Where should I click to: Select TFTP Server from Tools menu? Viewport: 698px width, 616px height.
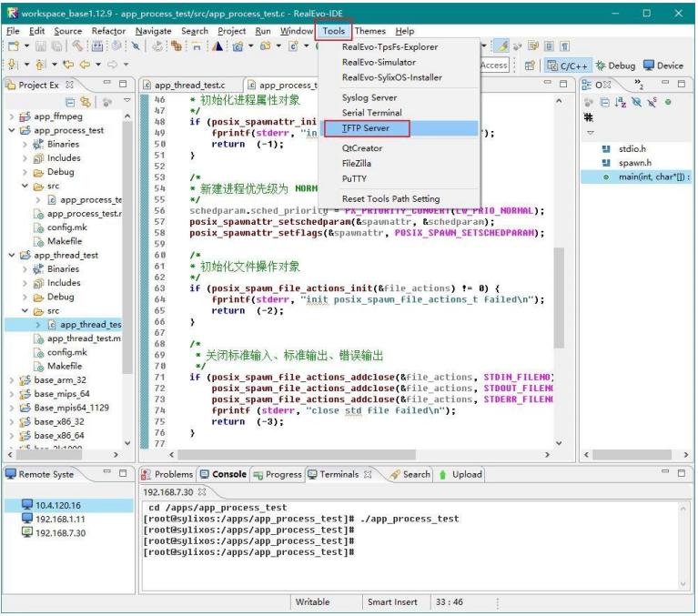pyautogui.click(x=366, y=128)
